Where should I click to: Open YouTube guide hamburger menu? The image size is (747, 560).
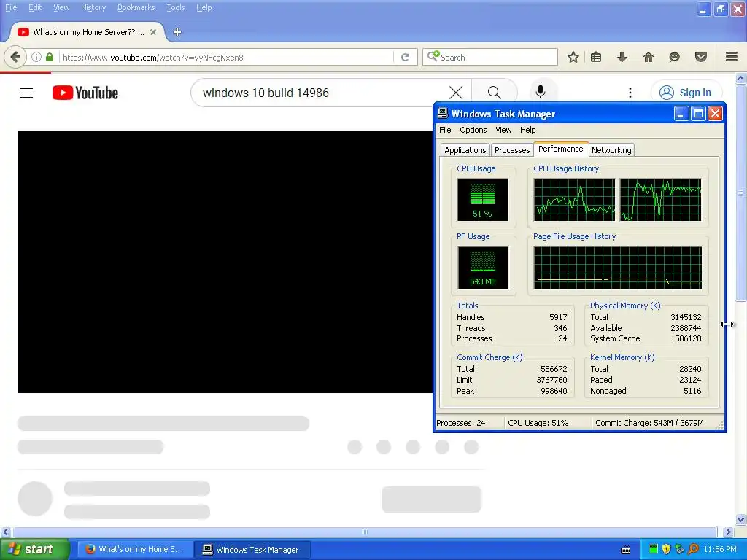(x=26, y=93)
